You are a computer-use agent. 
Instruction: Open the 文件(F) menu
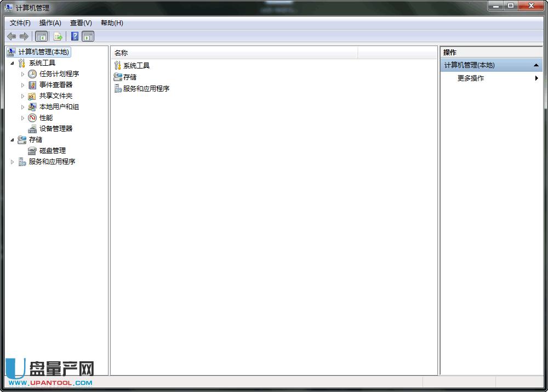tap(20, 23)
